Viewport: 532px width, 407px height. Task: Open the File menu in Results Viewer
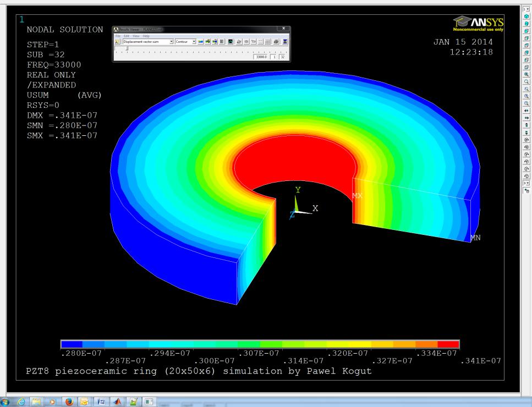(x=118, y=36)
